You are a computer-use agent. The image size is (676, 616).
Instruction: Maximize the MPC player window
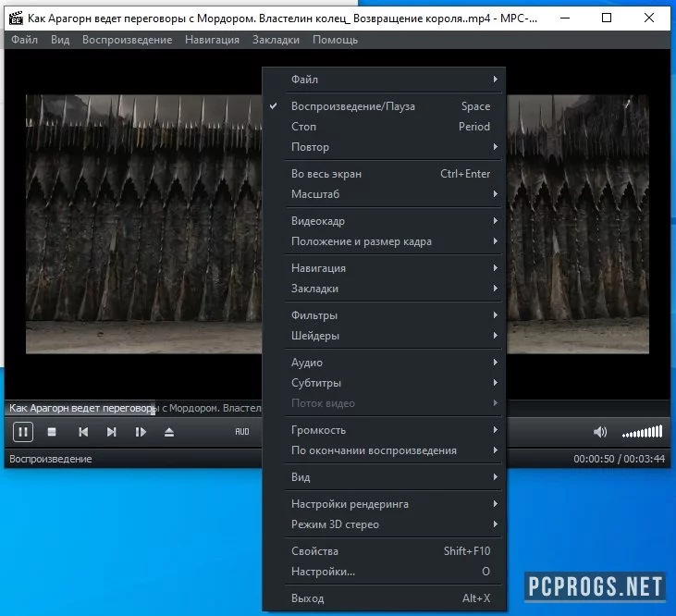607,18
